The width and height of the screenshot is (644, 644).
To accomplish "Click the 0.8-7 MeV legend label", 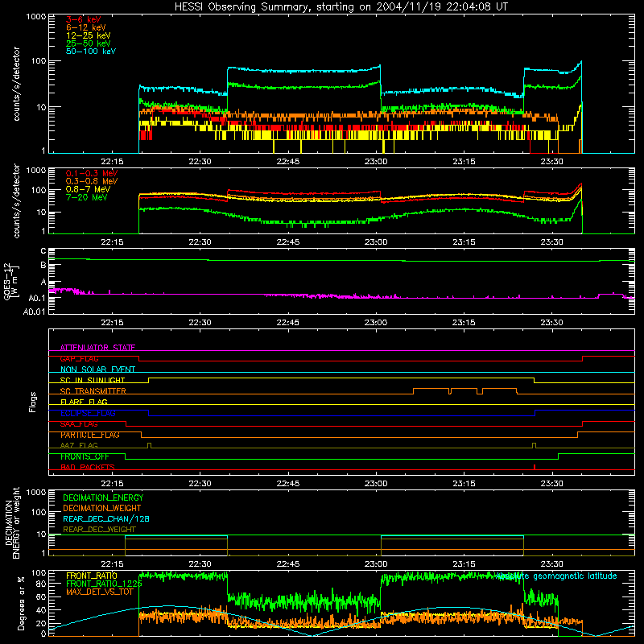I will tap(89, 189).
